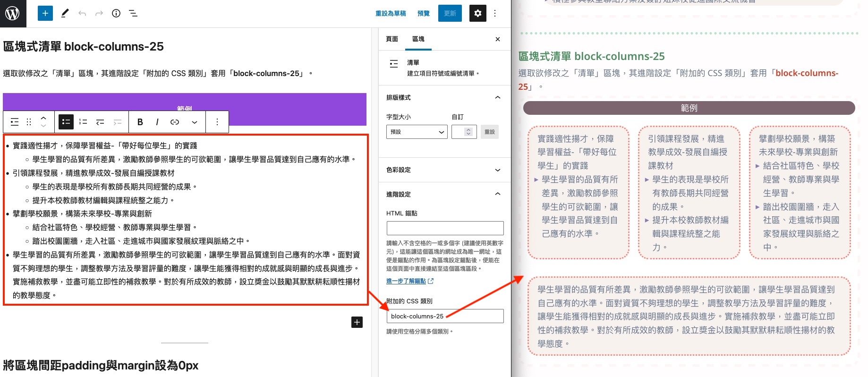Close the settings sidebar with X
The height and width of the screenshot is (377, 868).
click(498, 39)
